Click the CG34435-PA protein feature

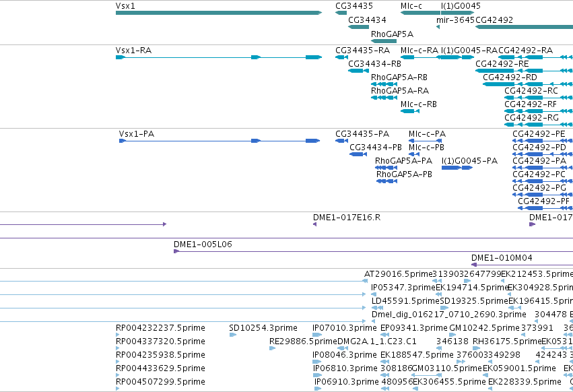pyautogui.click(x=341, y=141)
